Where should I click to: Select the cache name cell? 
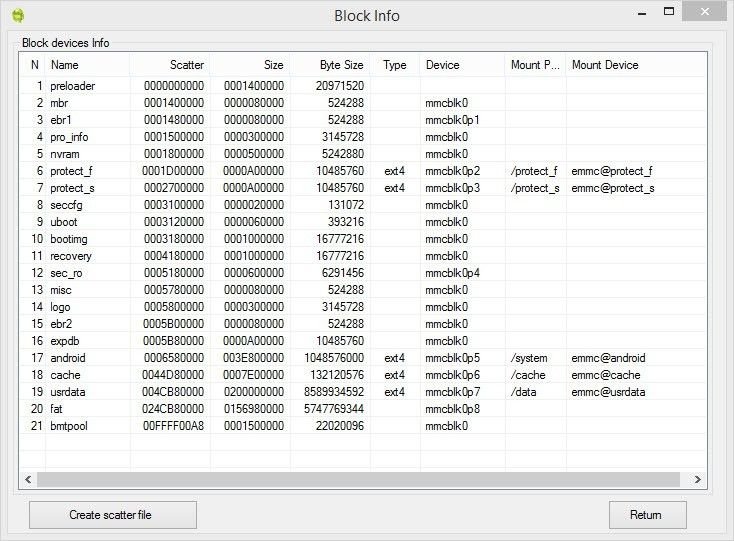65,375
